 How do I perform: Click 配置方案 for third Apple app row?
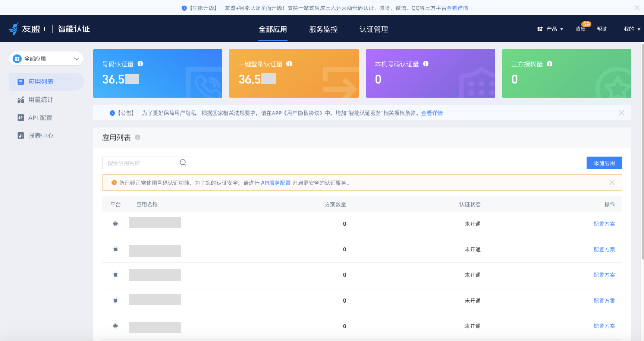[604, 301]
